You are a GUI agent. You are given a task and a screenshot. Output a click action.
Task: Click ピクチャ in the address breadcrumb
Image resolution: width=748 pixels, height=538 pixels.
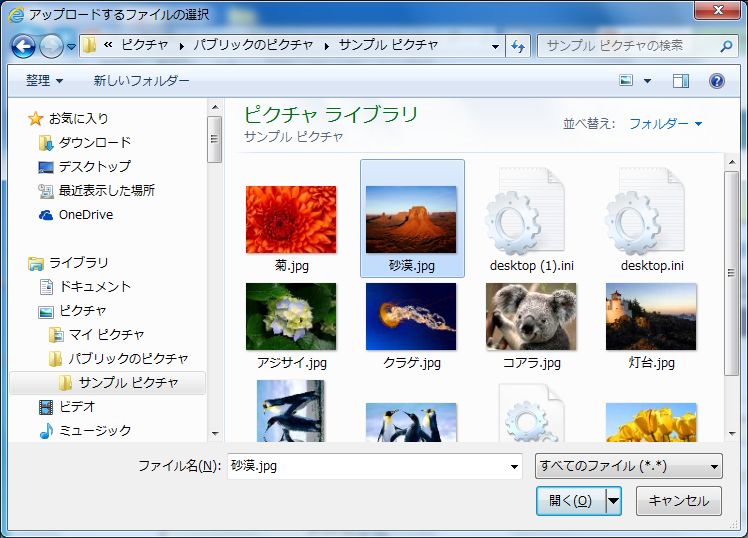[145, 45]
